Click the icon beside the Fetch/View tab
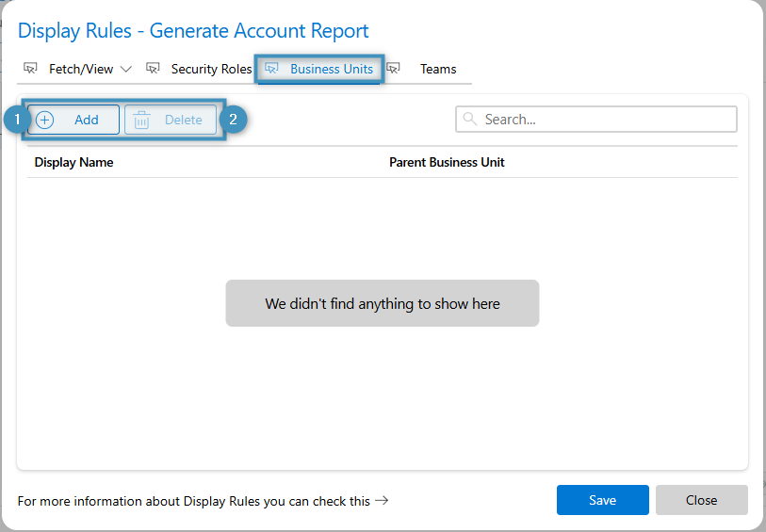Screen dimensions: 766x532 [30, 69]
